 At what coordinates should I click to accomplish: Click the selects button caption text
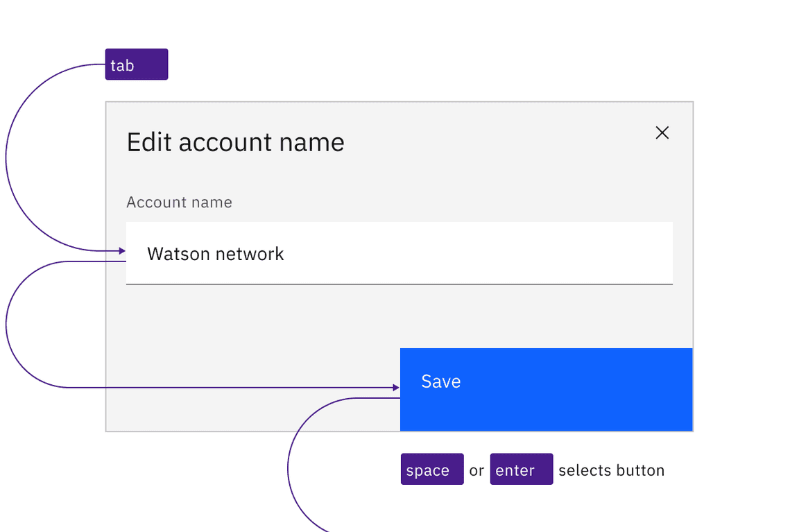611,470
